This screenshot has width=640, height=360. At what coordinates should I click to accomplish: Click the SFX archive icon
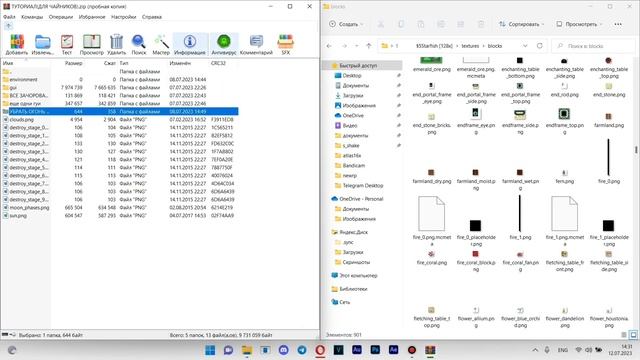coord(285,44)
